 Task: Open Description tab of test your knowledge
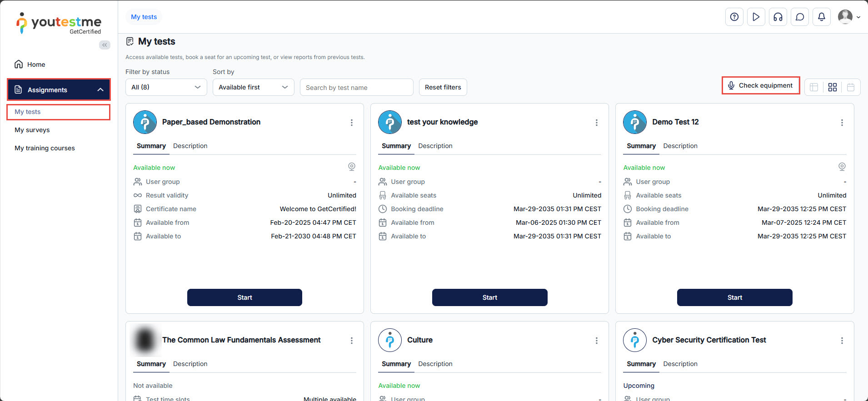pyautogui.click(x=435, y=146)
